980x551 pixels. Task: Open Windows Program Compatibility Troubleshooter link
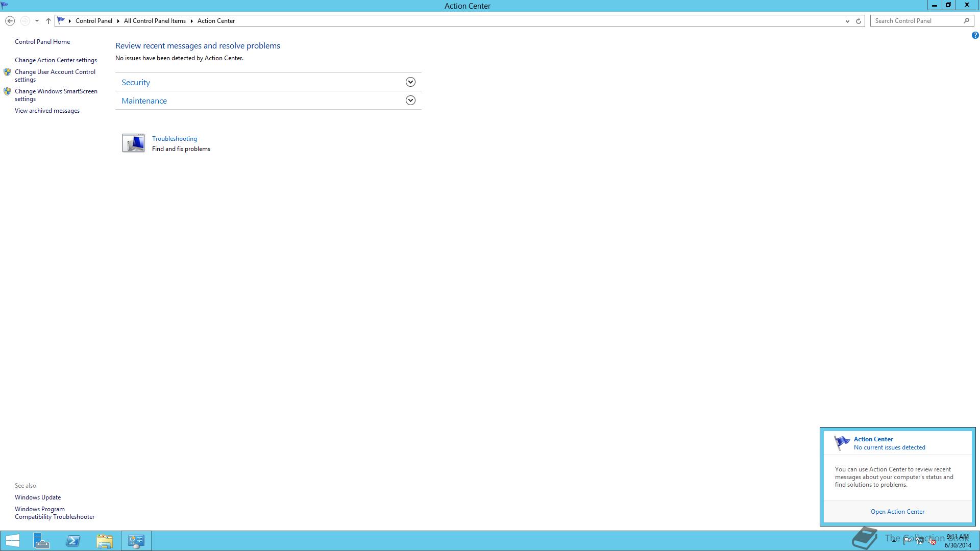tap(55, 513)
